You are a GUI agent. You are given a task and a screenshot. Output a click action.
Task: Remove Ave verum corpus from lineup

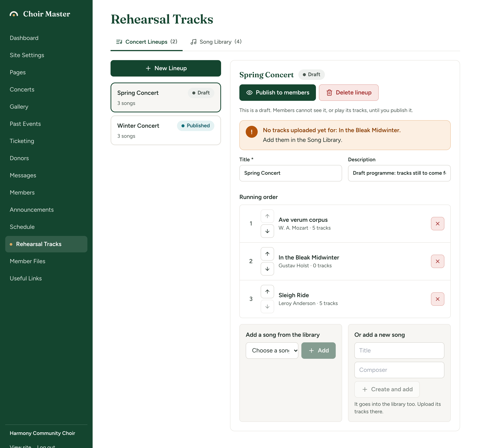point(437,223)
